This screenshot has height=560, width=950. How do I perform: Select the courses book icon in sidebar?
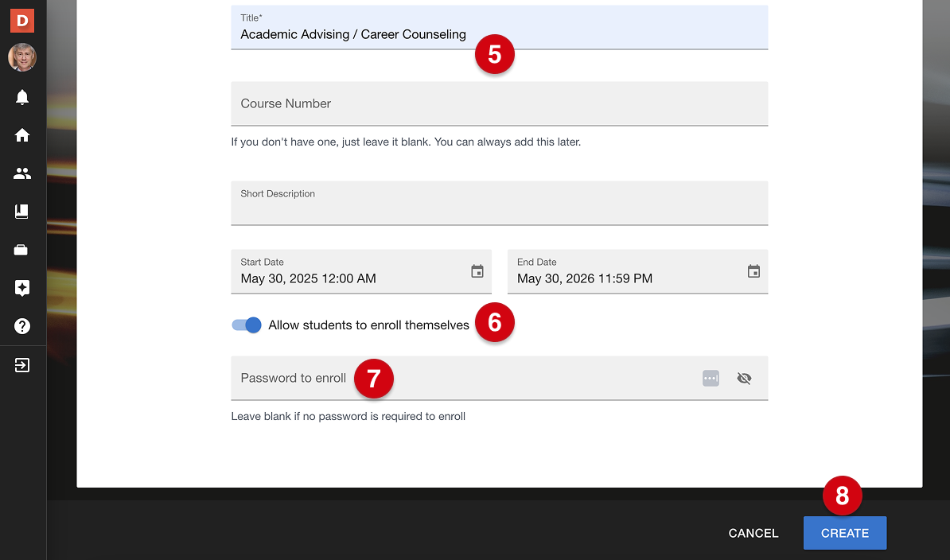(21, 212)
